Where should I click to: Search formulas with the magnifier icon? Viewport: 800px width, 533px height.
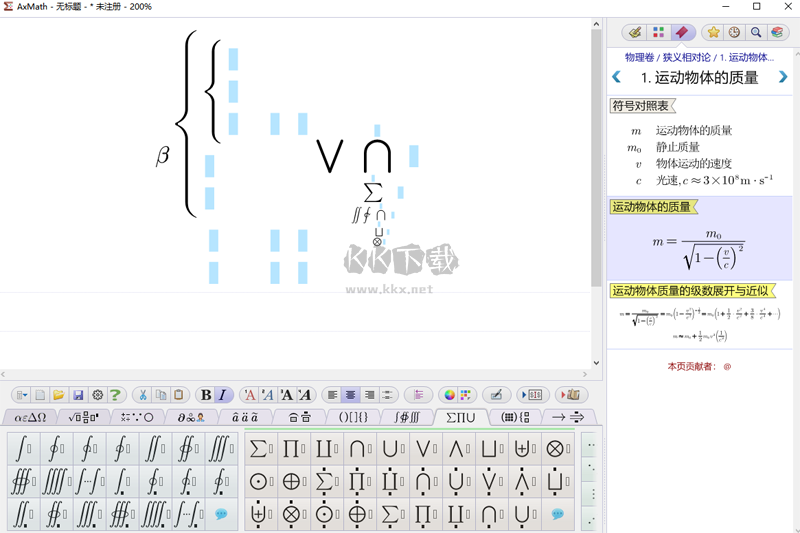point(756,33)
